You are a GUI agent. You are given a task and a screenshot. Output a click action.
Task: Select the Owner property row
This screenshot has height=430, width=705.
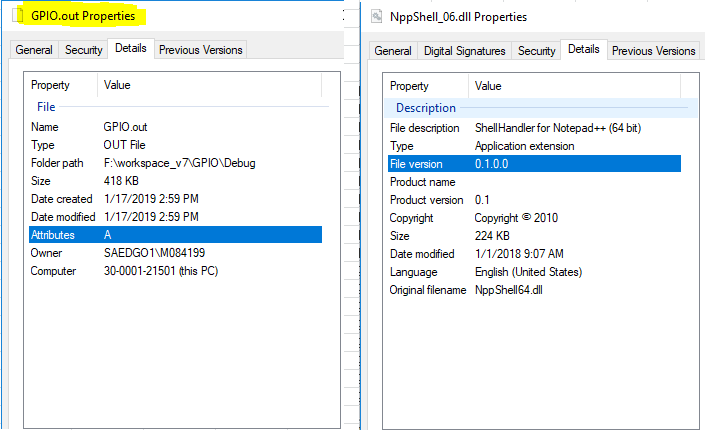pos(47,253)
